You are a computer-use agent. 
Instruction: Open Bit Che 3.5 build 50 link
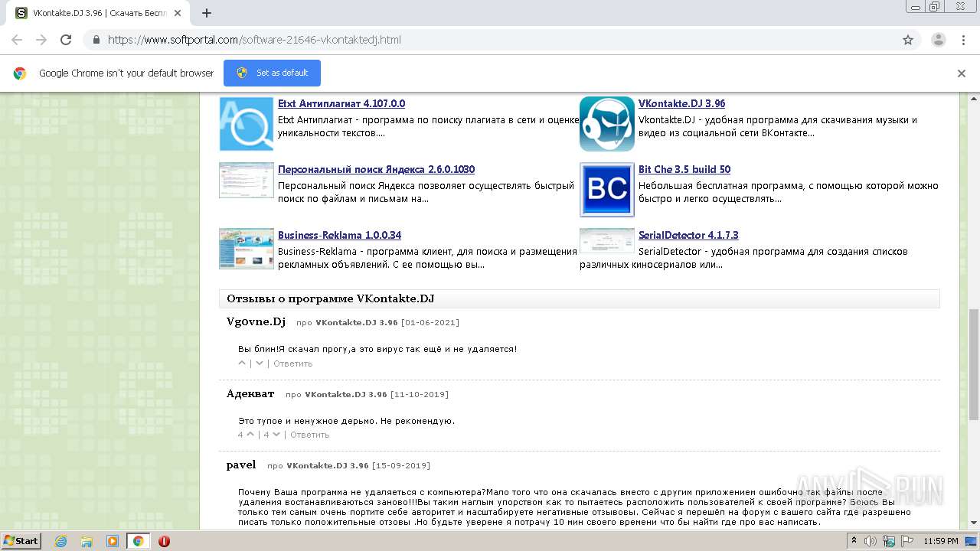[684, 169]
